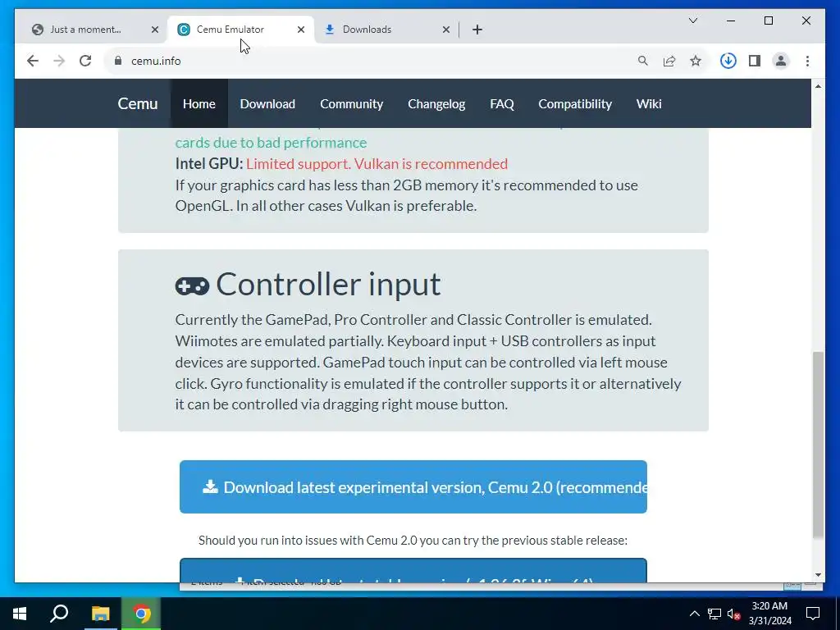Image resolution: width=840 pixels, height=630 pixels.
Task: Open the notification center icon
Action: (813, 614)
